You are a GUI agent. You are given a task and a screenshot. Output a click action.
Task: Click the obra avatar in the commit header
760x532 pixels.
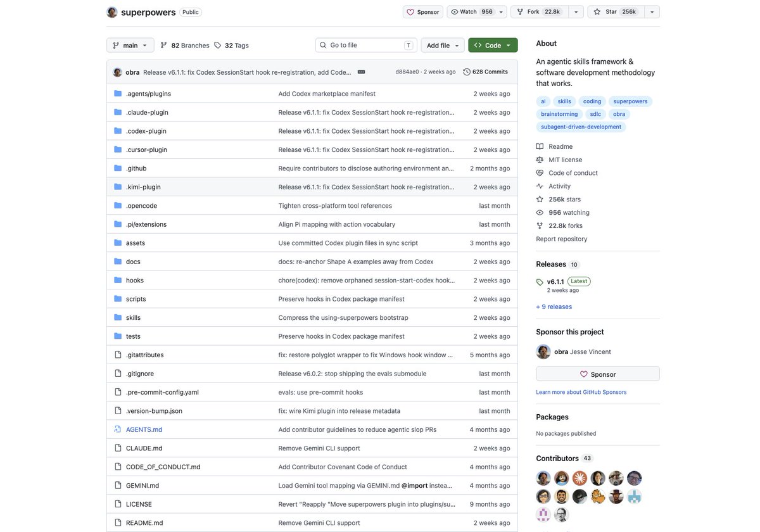[x=117, y=72]
